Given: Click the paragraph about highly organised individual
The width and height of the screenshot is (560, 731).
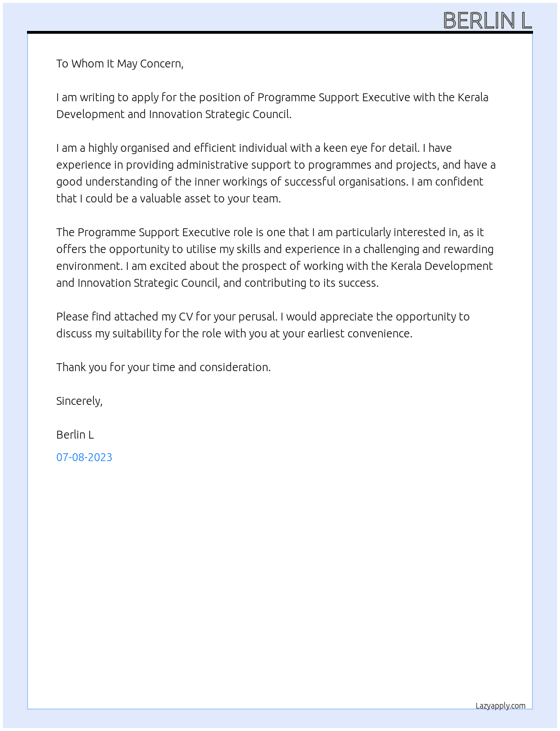Looking at the screenshot, I should coord(276,173).
